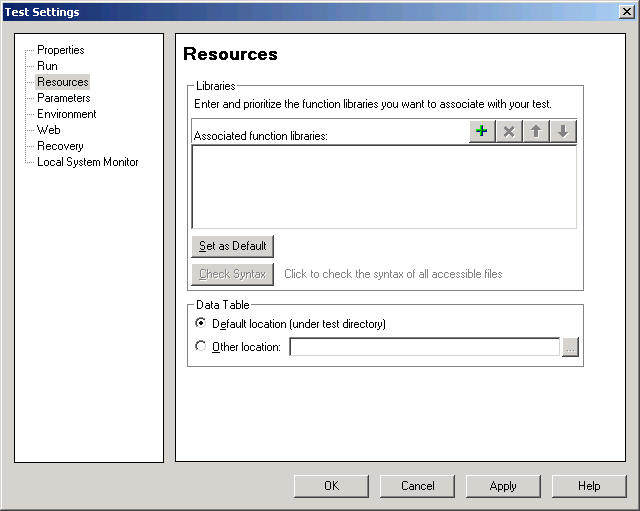Open Help for Test Settings

coord(589,486)
